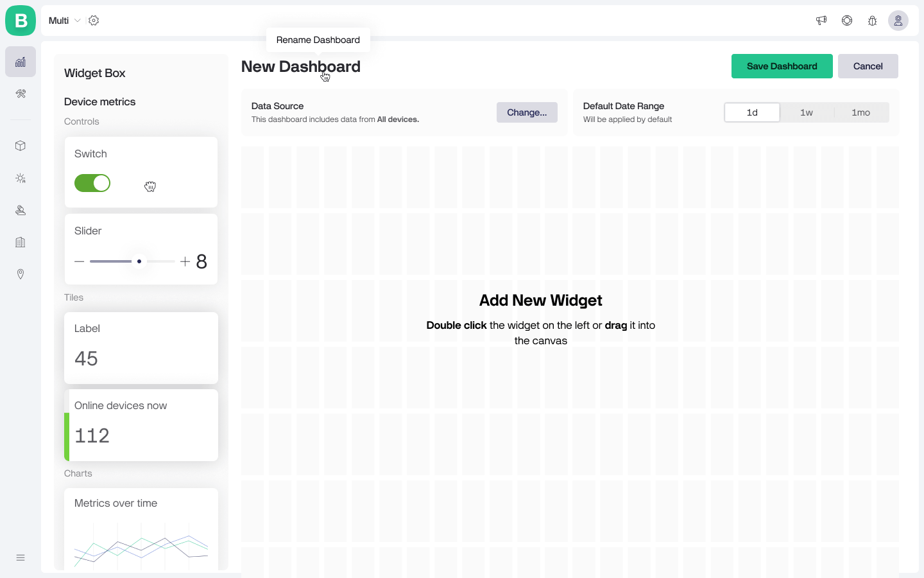This screenshot has width=924, height=578.
Task: Open the Automations sun icon in sidebar
Action: (x=21, y=178)
